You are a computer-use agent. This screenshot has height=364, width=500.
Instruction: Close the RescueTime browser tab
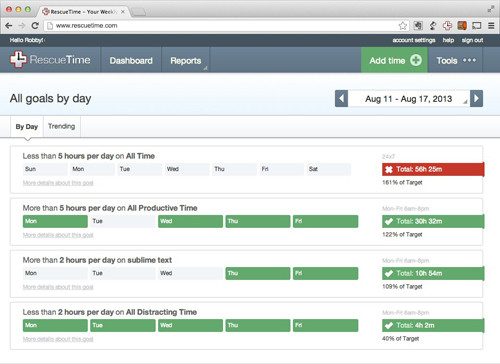click(123, 12)
